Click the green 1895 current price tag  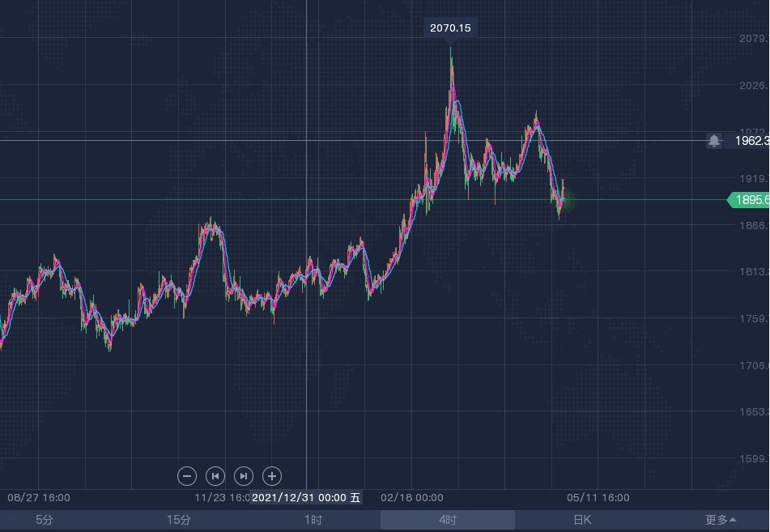point(750,199)
